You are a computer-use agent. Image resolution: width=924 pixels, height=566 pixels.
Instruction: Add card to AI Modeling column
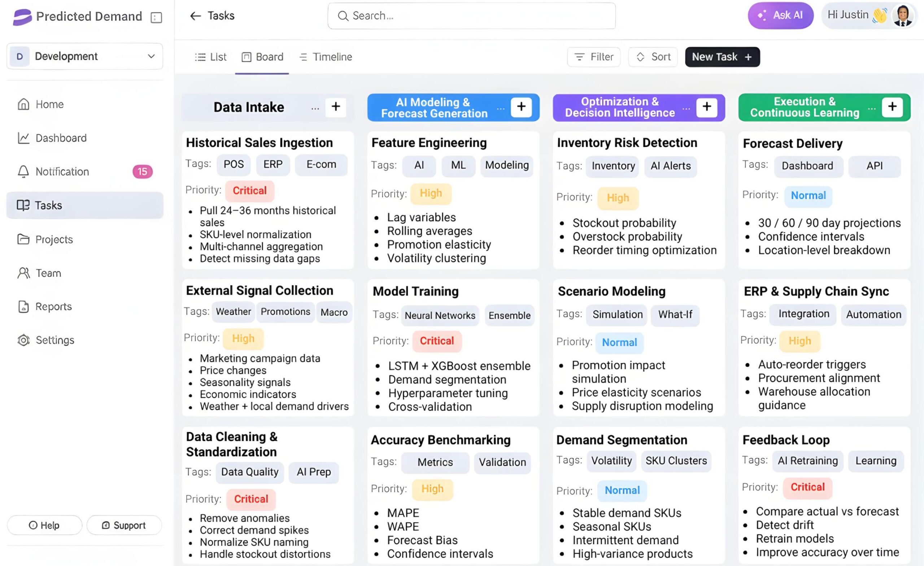tap(521, 107)
